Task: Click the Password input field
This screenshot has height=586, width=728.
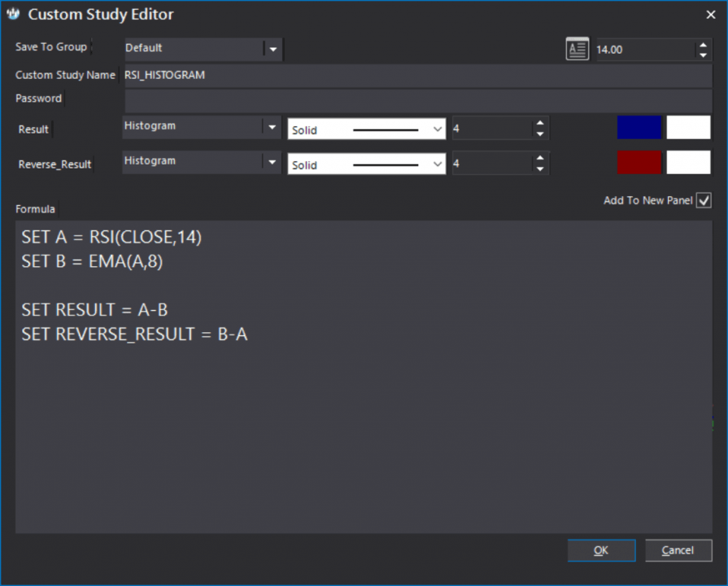Action: [x=418, y=100]
